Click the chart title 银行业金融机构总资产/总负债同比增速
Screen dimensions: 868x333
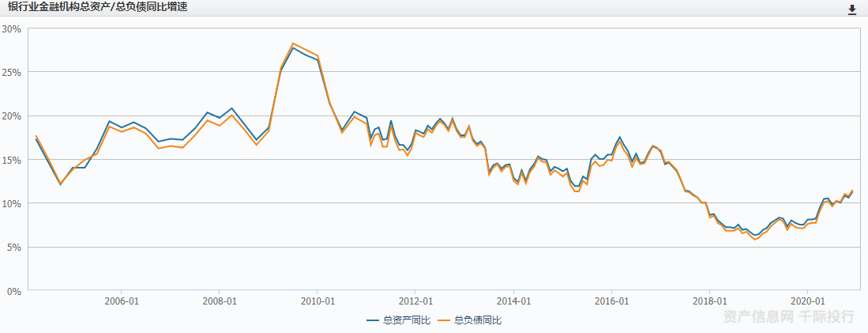[x=97, y=8]
